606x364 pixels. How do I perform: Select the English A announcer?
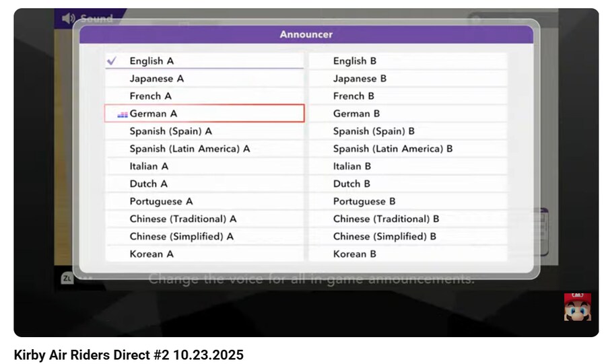click(204, 61)
